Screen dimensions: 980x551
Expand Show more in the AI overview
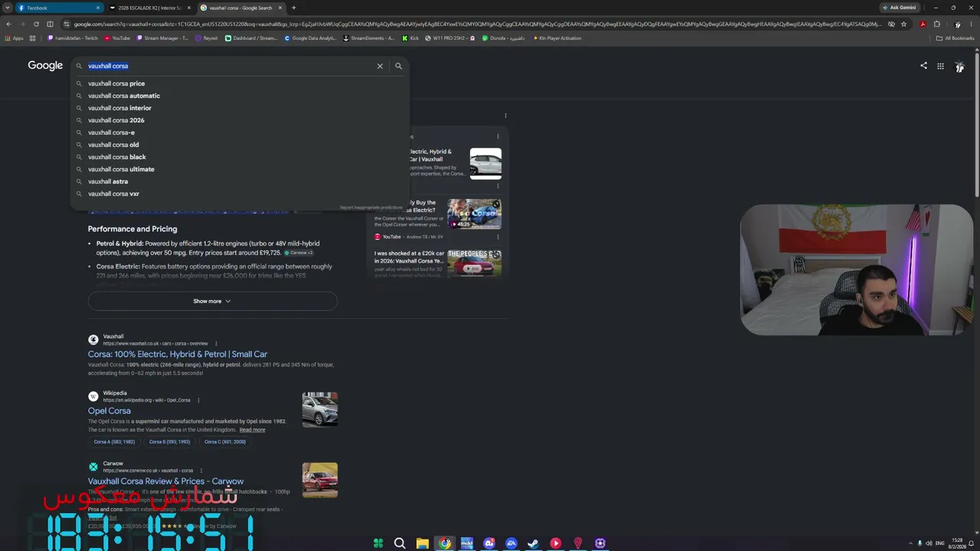(x=212, y=301)
